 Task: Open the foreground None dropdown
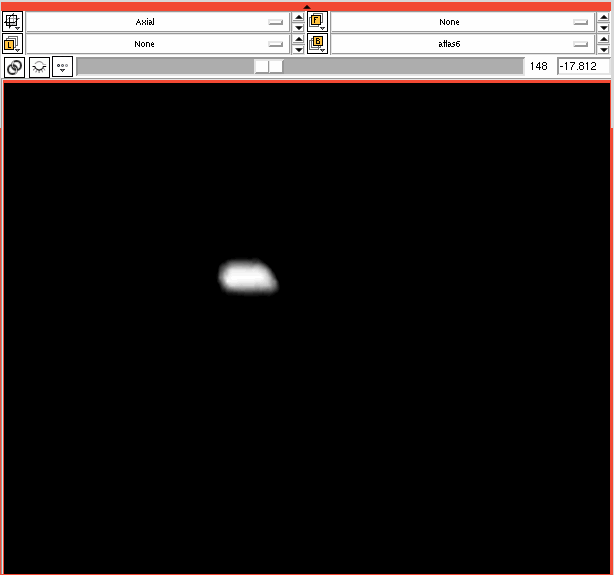point(463,22)
